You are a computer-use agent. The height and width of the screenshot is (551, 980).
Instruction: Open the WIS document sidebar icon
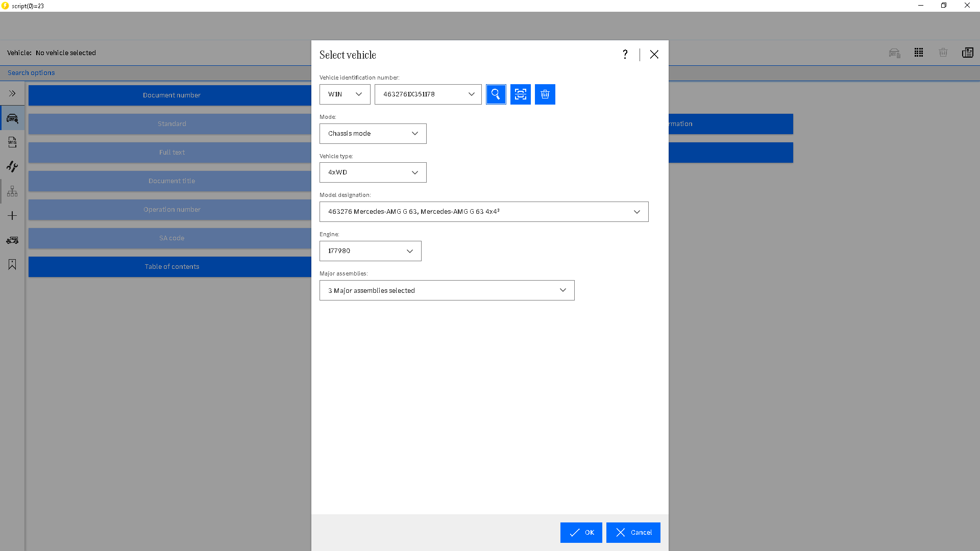[x=12, y=142]
